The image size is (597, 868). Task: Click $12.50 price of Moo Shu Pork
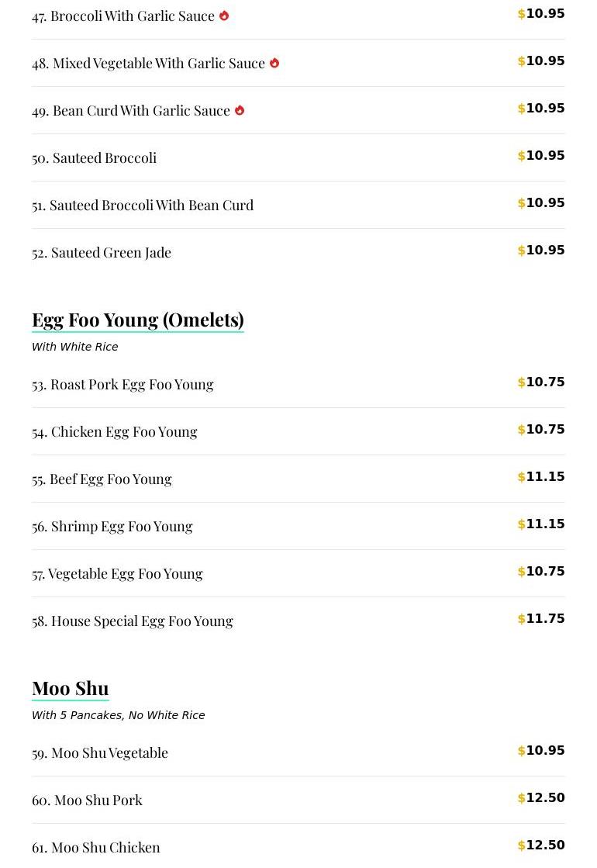tap(541, 798)
